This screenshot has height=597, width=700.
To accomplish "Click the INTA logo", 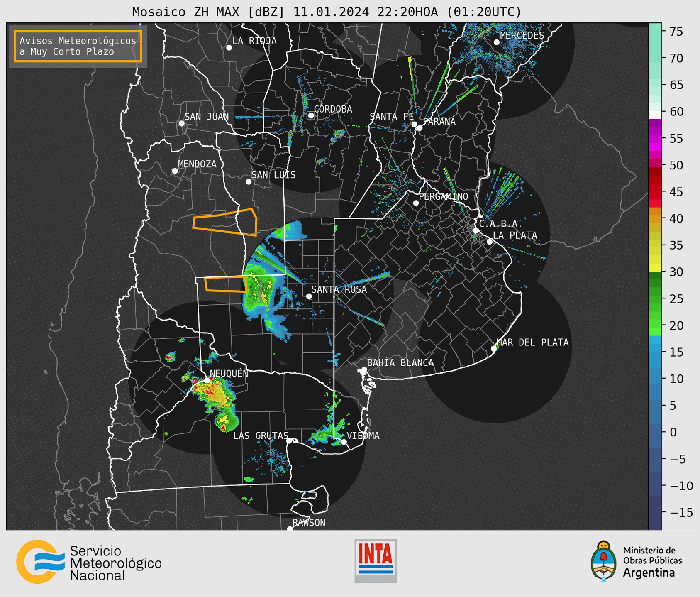I will pos(376,561).
